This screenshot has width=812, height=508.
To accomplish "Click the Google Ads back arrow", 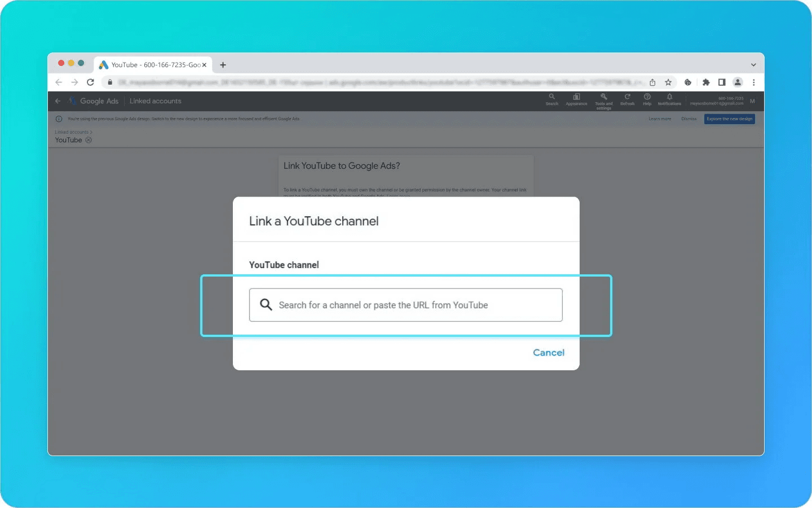I will coord(58,101).
